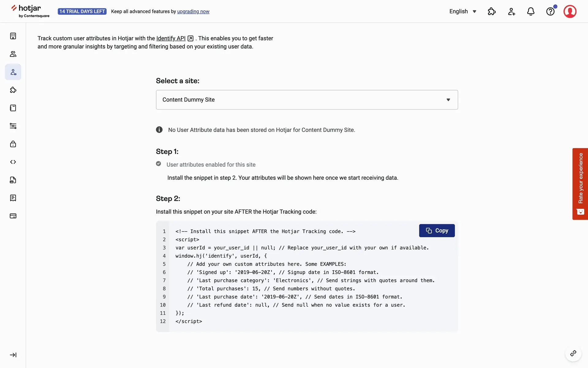Select the user attributes sidebar item
Screen dimensions: 588x368
tap(13, 72)
